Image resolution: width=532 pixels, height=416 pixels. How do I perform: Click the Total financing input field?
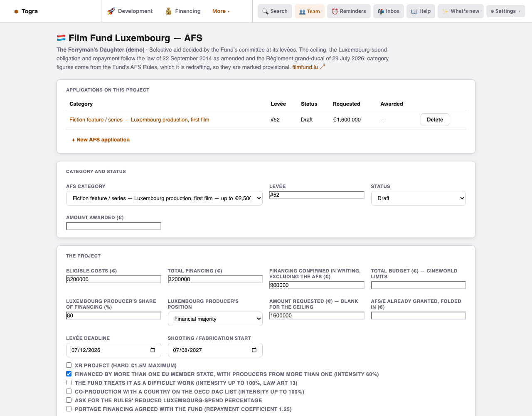coord(215,280)
